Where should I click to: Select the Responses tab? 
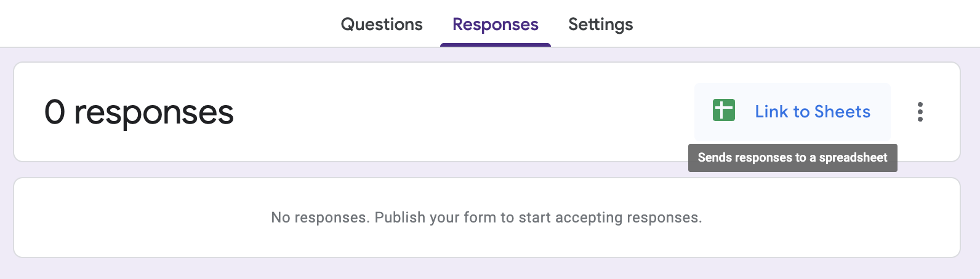click(x=495, y=25)
